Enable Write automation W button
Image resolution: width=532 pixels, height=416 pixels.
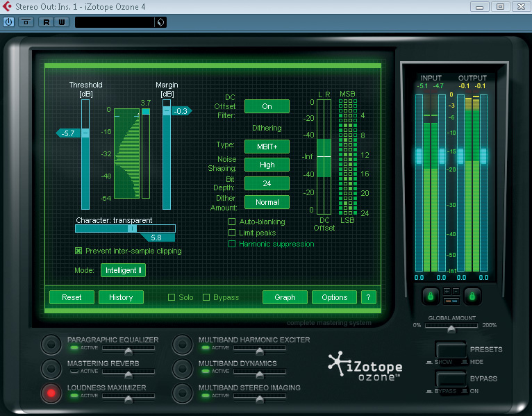point(62,22)
